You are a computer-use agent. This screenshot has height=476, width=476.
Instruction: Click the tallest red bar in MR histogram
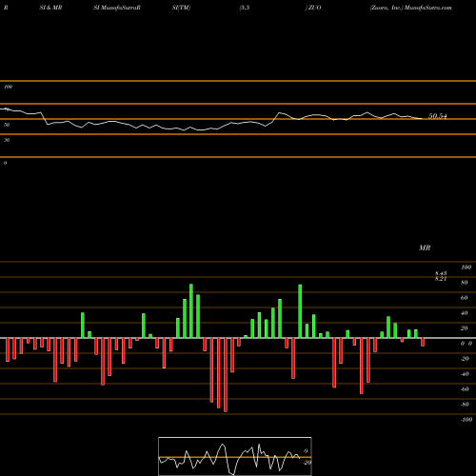pos(226,375)
